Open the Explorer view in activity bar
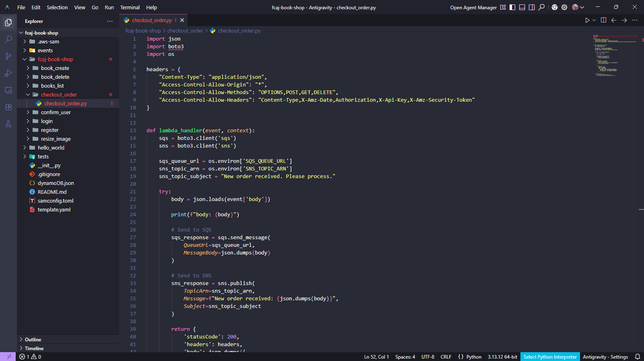 (x=8, y=23)
